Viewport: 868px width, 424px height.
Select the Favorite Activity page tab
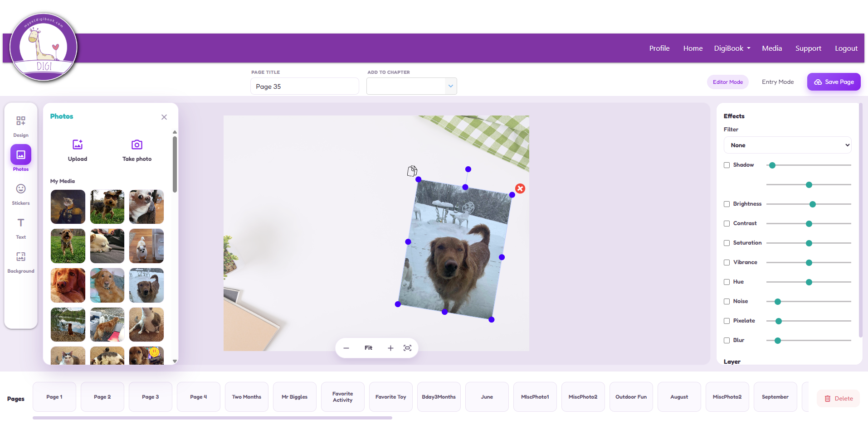(343, 397)
